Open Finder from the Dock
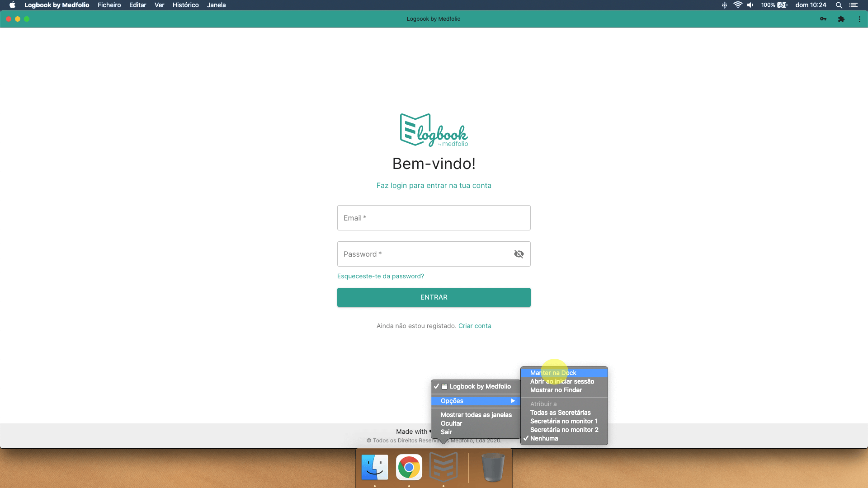868x488 pixels. [x=375, y=467]
